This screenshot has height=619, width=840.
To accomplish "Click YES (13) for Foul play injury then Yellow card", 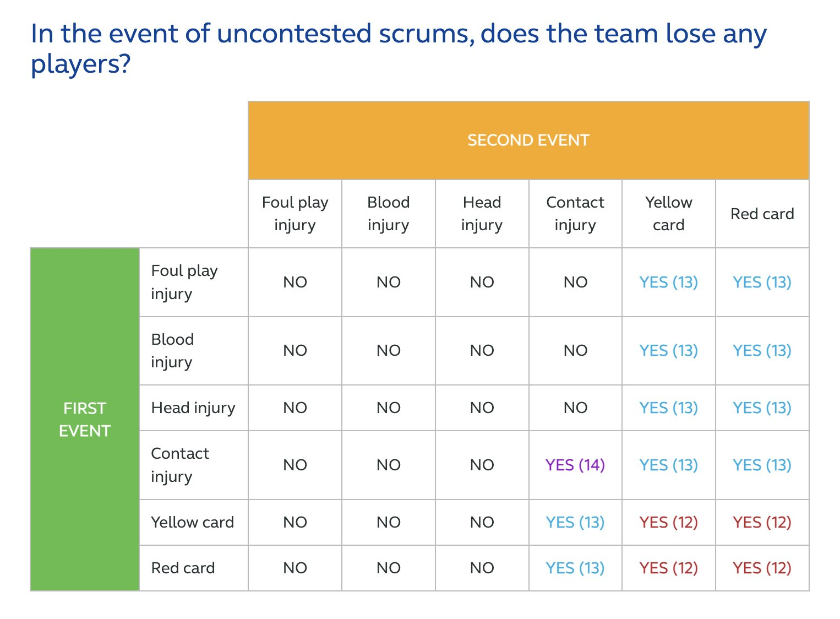I will [669, 282].
